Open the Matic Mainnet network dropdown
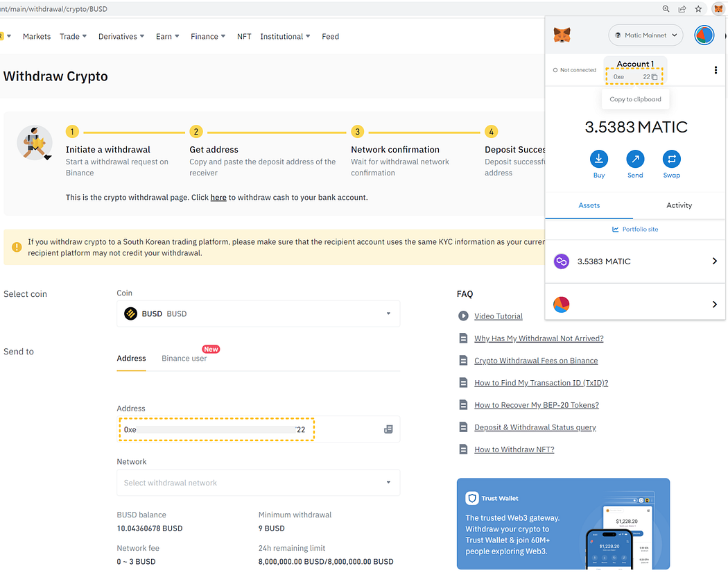728x575 pixels. pos(645,35)
